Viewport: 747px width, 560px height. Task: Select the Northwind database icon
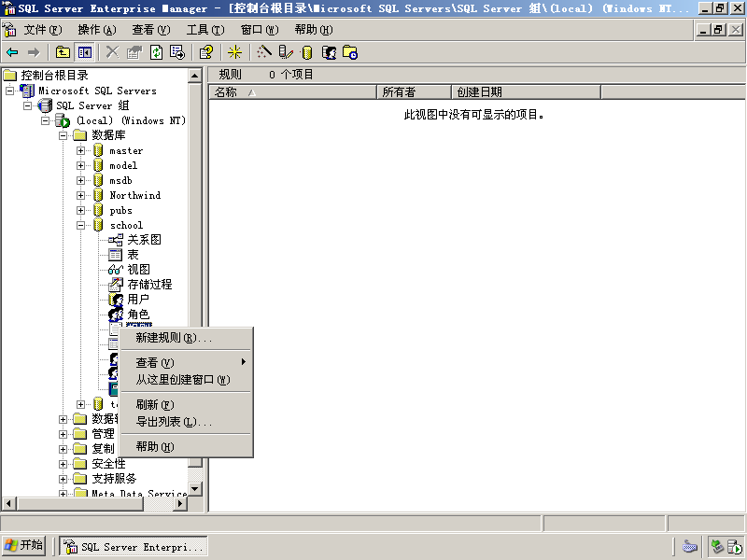click(x=98, y=195)
